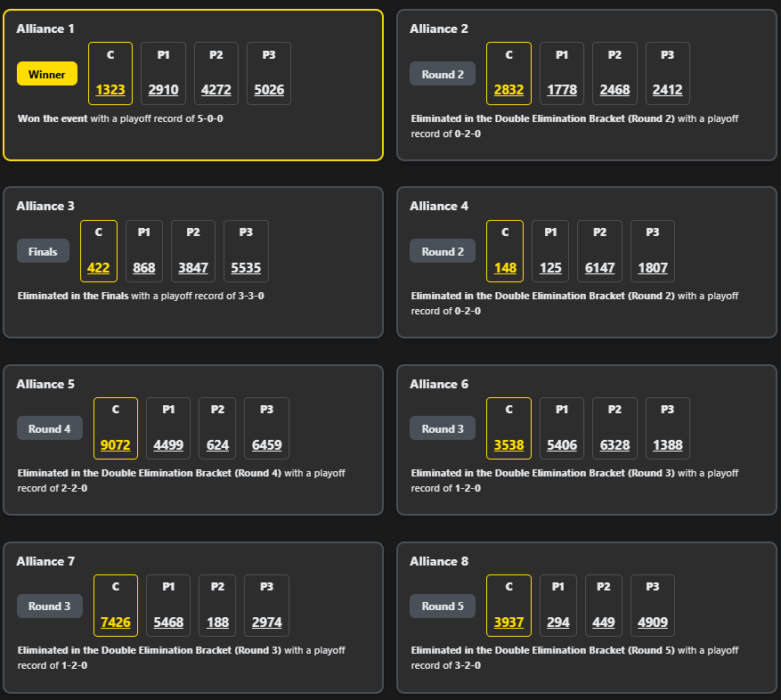The height and width of the screenshot is (700, 781).
Task: Click the Winner badge on Alliance 1
Action: [47, 74]
